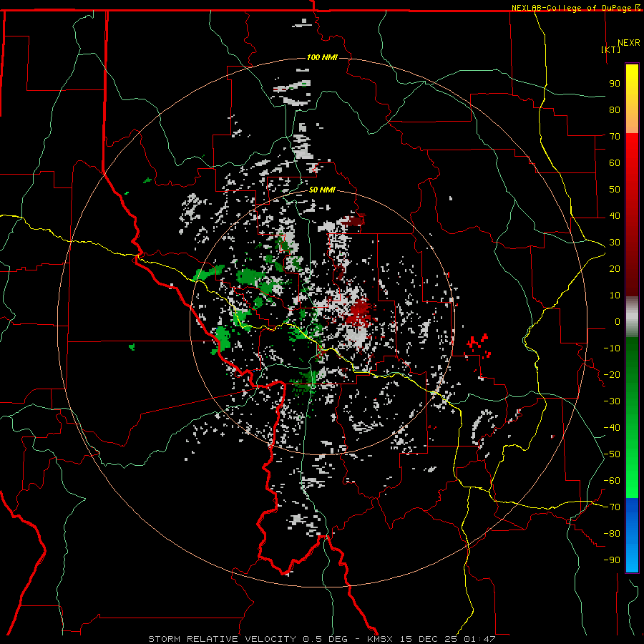Click the KMSX 15 DEC 25 01:47 timestamp

pyautogui.click(x=431, y=639)
